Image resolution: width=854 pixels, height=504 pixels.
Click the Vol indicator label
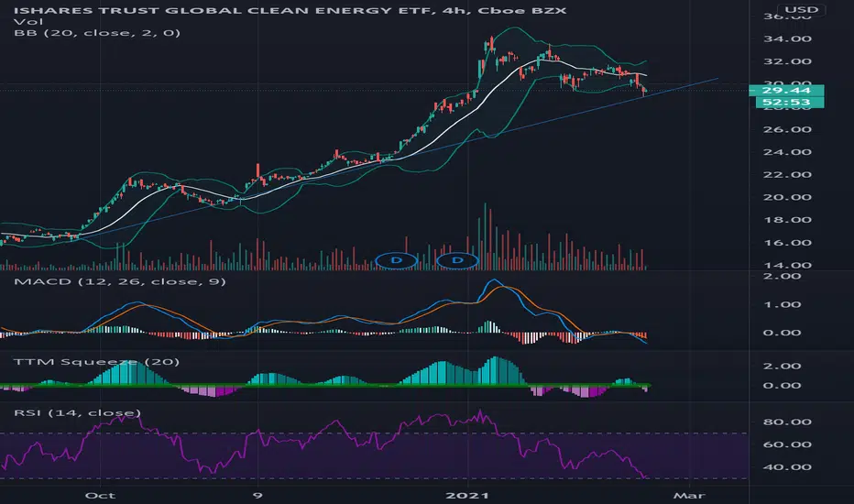click(28, 22)
